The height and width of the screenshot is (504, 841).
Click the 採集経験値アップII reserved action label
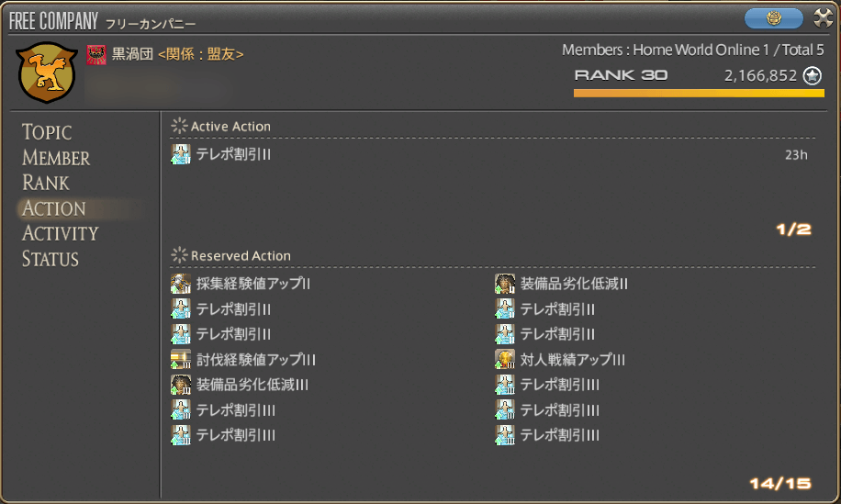coord(253,285)
